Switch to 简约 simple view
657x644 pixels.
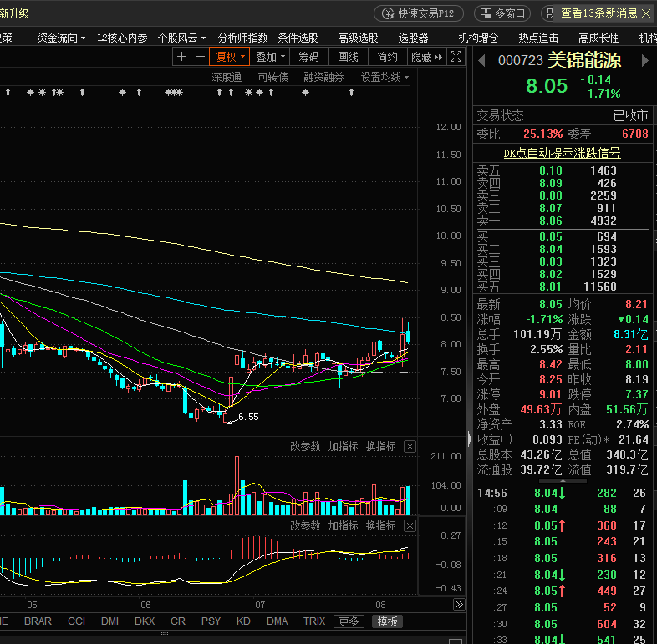point(387,57)
